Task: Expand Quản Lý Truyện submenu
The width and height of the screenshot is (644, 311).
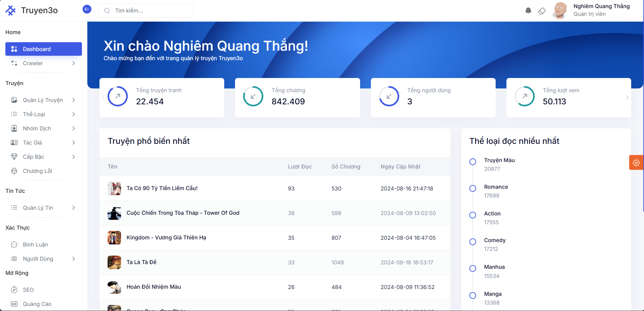Action: [x=74, y=100]
